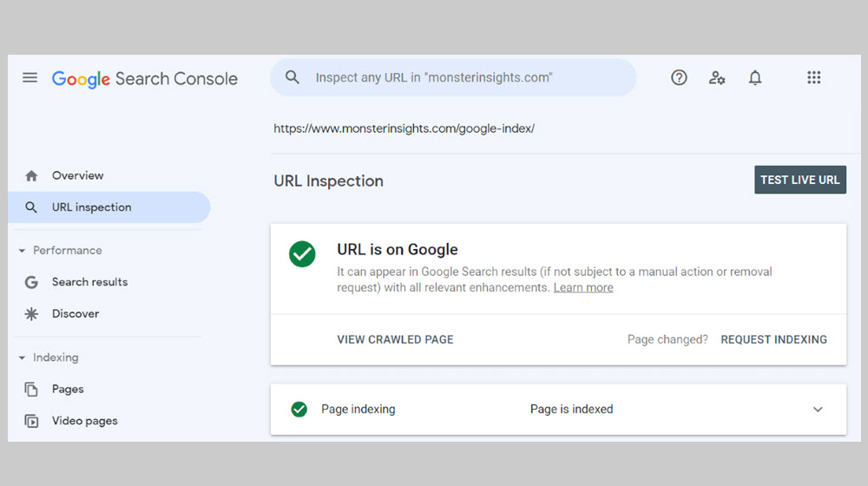Open user settings person-gear icon
The image size is (868, 486).
click(x=717, y=77)
